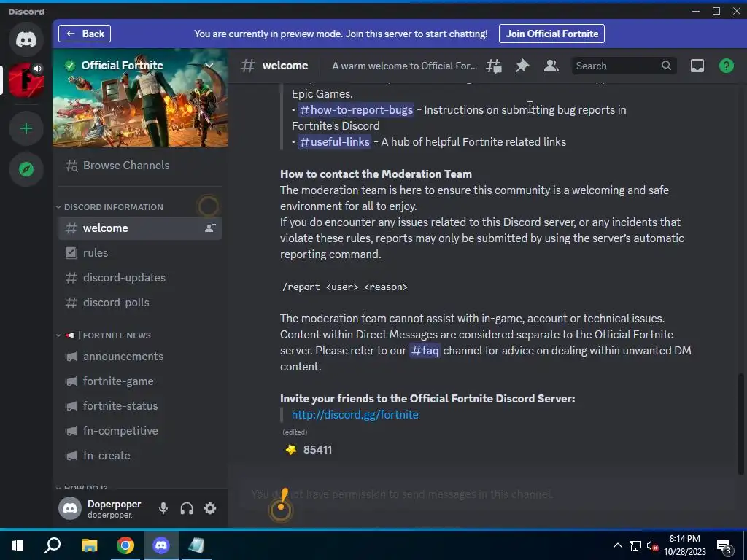Open Explore Discoverable Servers compass icon
The width and height of the screenshot is (747, 560).
[26, 169]
